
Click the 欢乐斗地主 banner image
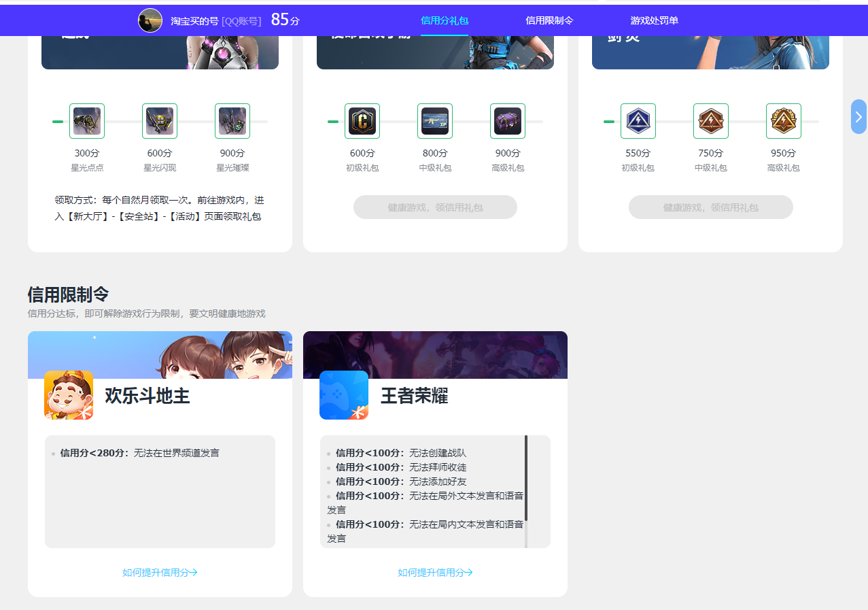click(x=160, y=354)
